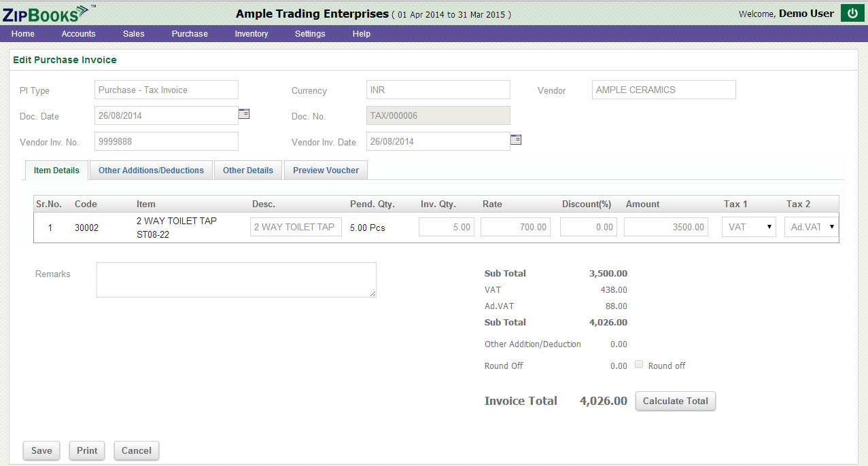Switch to Preview Voucher tab

326,171
